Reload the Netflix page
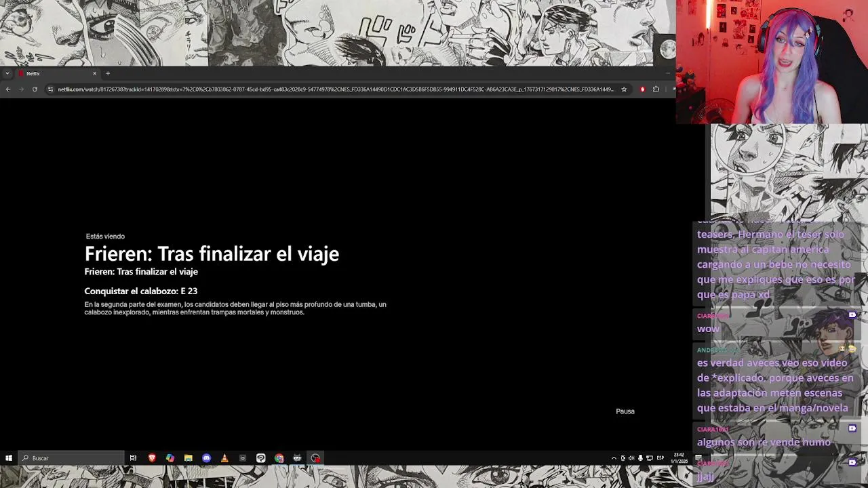The height and width of the screenshot is (488, 868). pos(35,89)
